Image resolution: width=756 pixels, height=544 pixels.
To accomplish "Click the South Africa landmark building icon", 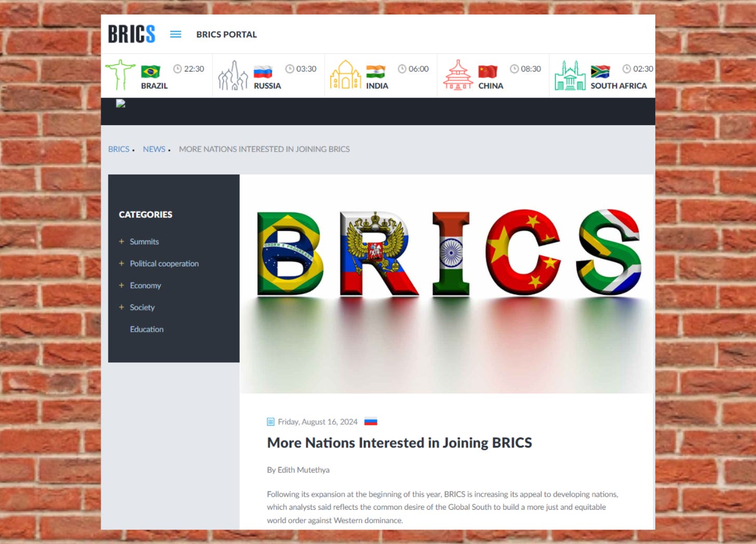I will click(x=570, y=75).
